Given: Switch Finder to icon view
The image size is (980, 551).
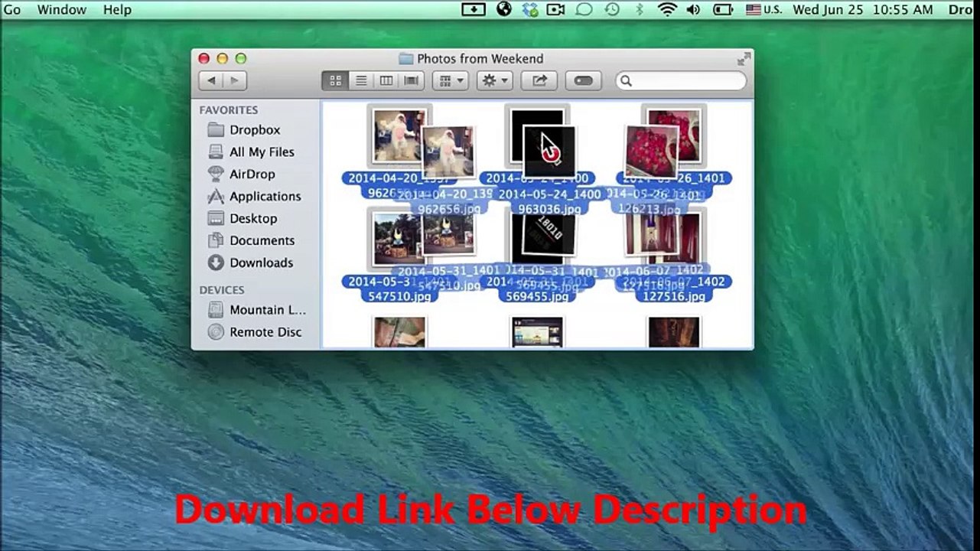Looking at the screenshot, I should point(335,80).
